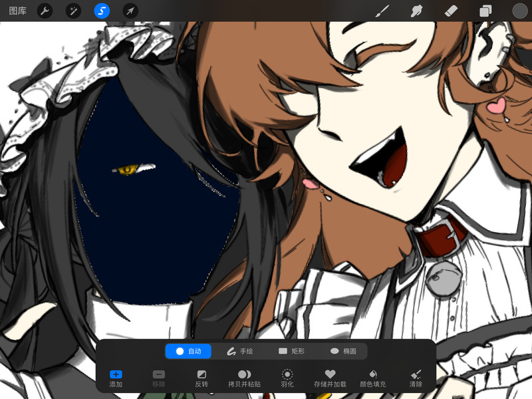
Task: Switch to 手绘 freehand selection mode
Action: [x=240, y=351]
